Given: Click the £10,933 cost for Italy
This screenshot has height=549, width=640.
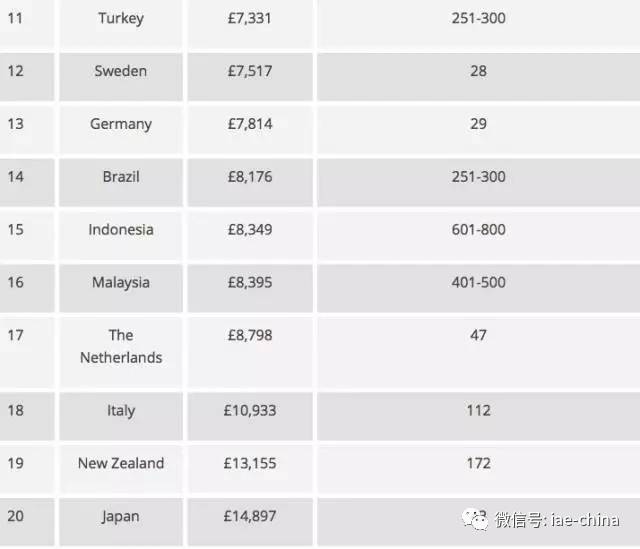Looking at the screenshot, I should point(249,410).
